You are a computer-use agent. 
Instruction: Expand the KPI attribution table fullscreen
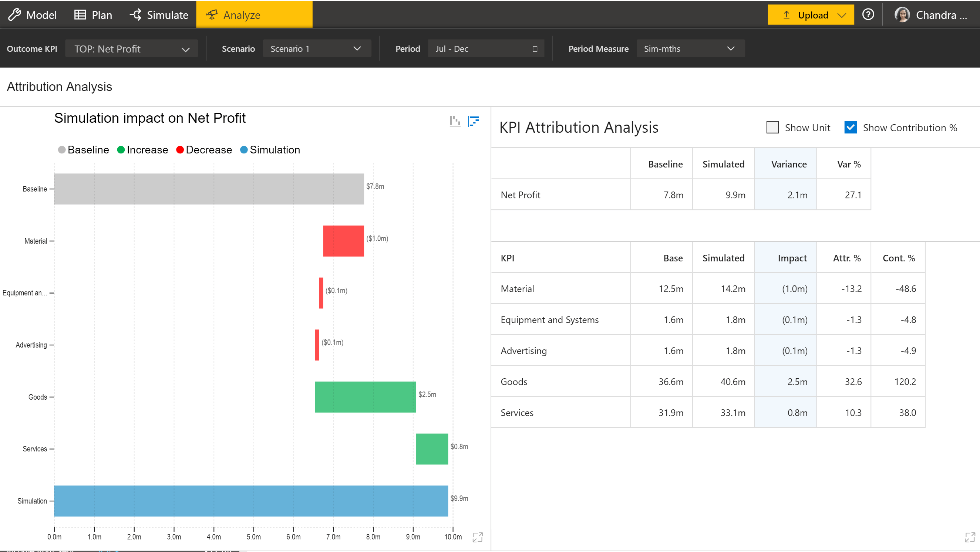point(970,537)
